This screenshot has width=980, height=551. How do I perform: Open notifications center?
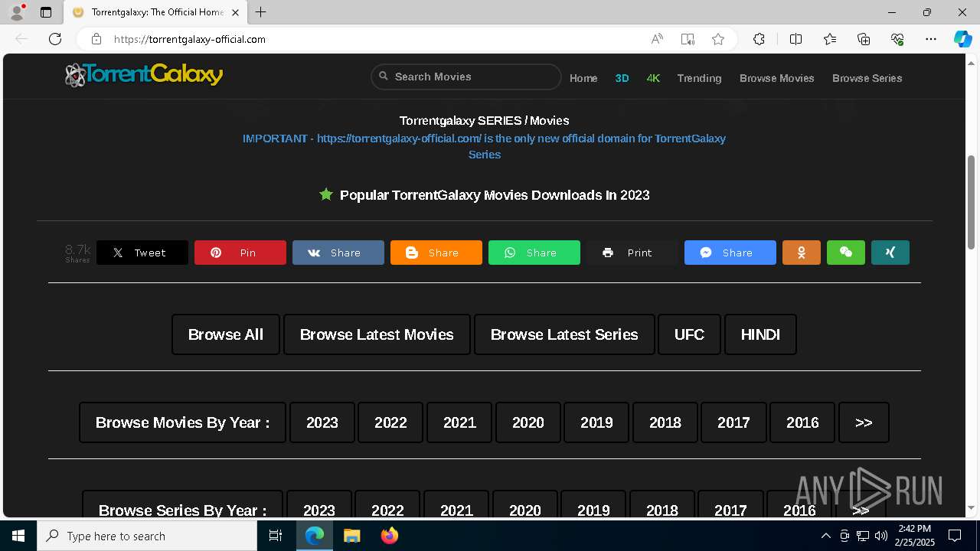click(955, 536)
